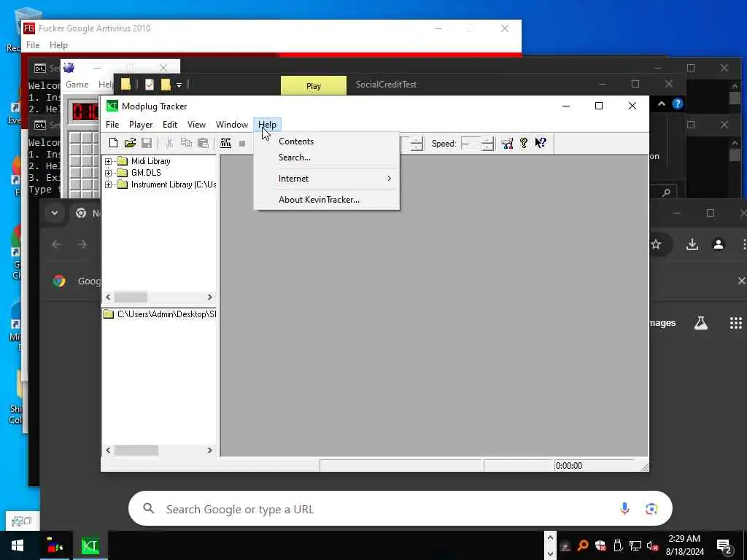
Task: Click the Chrome search box on New Tab page
Action: point(400,508)
